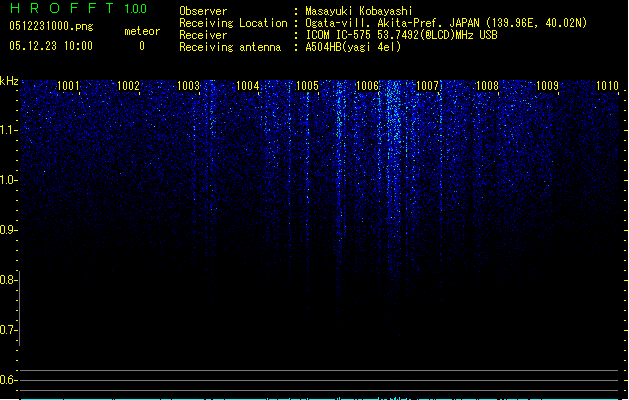
Task: Select the file name 0512231000.png
Action: (51, 26)
